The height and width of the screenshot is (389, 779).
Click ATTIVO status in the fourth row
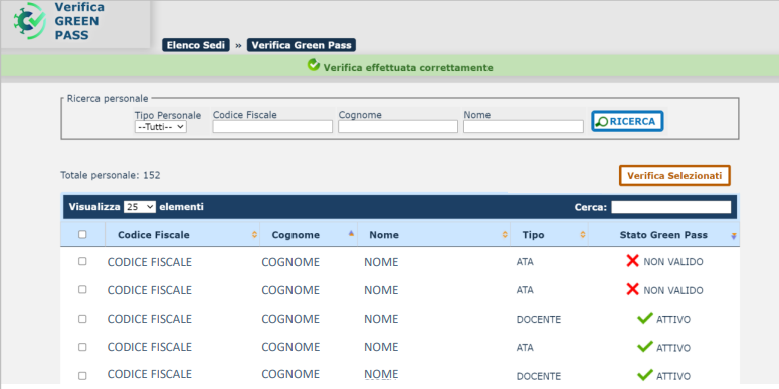click(673, 348)
